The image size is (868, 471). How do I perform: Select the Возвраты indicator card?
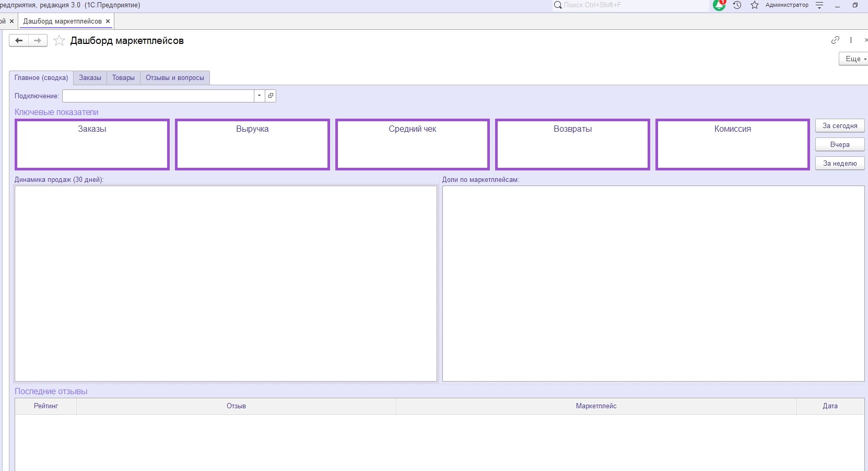[x=573, y=144]
